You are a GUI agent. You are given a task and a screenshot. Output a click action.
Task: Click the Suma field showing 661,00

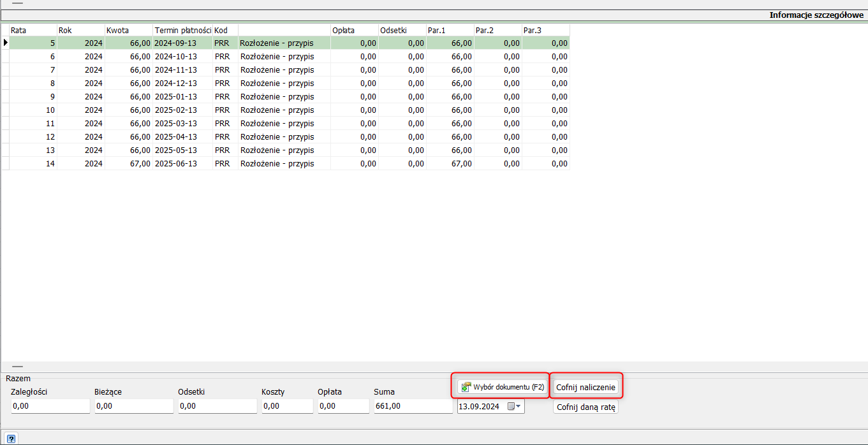(413, 406)
